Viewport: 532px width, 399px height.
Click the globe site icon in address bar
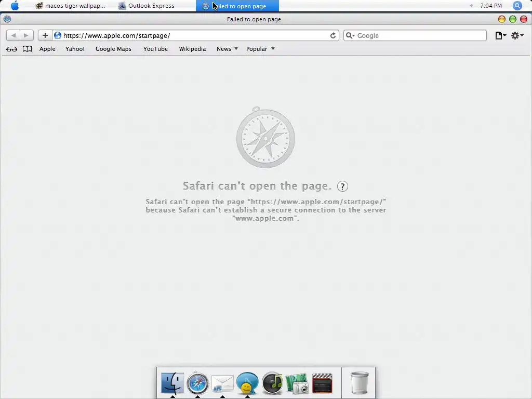[x=58, y=35]
